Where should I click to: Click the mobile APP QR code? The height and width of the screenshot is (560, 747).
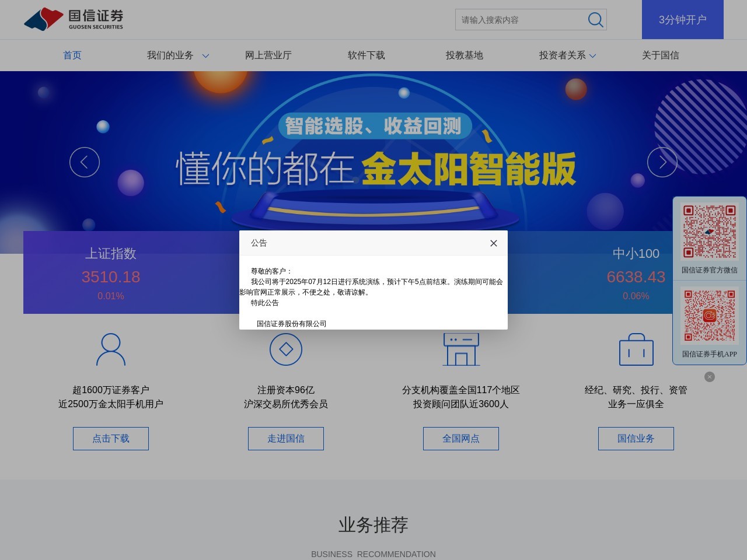click(x=710, y=316)
